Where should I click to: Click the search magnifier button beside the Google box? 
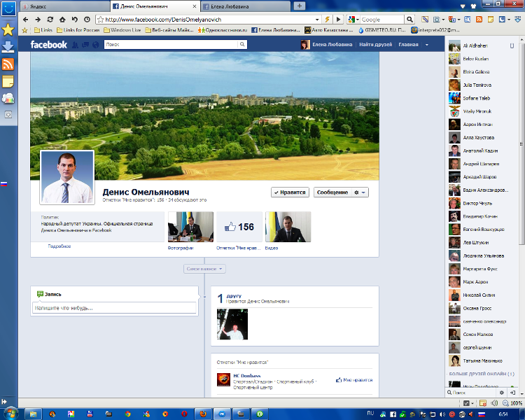(x=409, y=20)
